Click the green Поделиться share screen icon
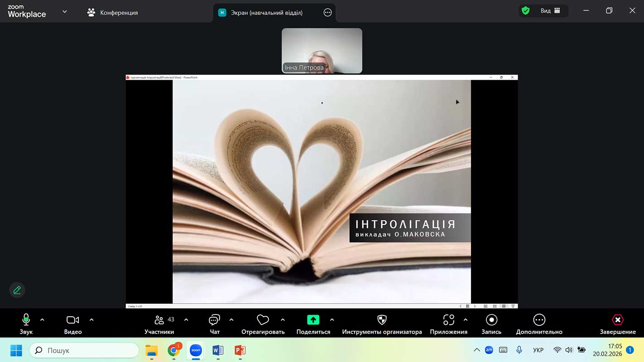Image resolution: width=644 pixels, height=362 pixels. click(x=313, y=320)
